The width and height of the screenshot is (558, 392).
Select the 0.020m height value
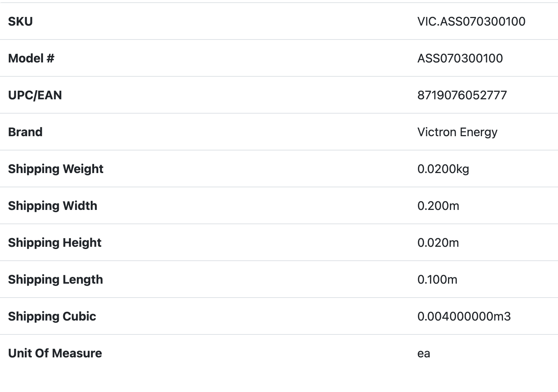tap(438, 243)
